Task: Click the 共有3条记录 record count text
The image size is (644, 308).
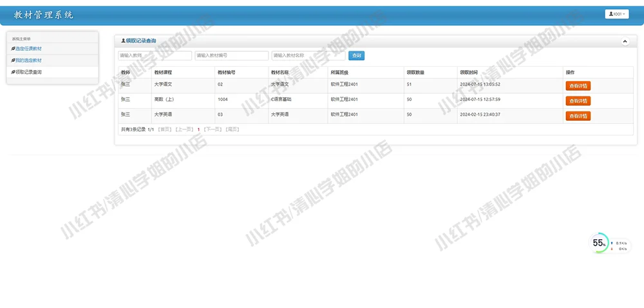Action: point(133,130)
